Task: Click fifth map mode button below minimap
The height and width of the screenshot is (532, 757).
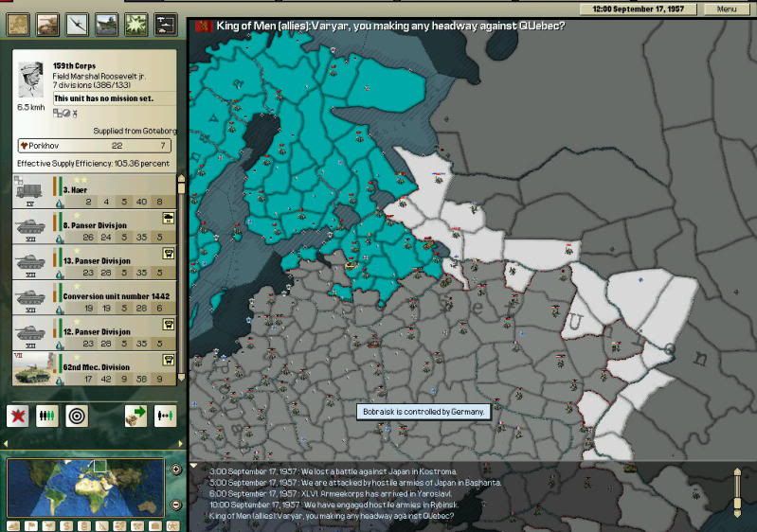Action: [x=84, y=525]
